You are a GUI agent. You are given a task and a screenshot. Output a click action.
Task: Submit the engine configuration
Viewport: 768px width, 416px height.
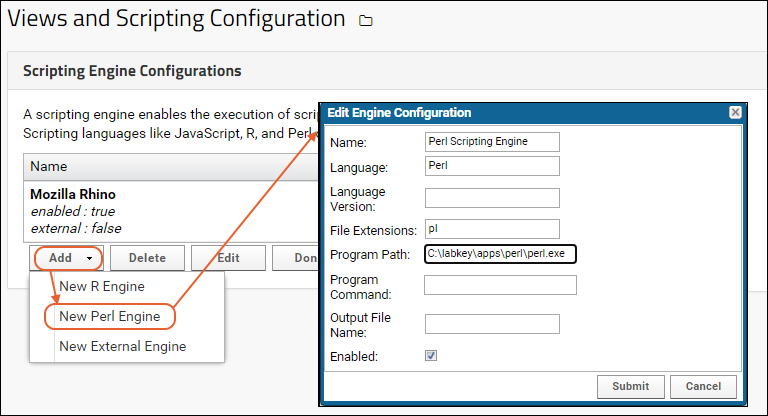point(630,387)
